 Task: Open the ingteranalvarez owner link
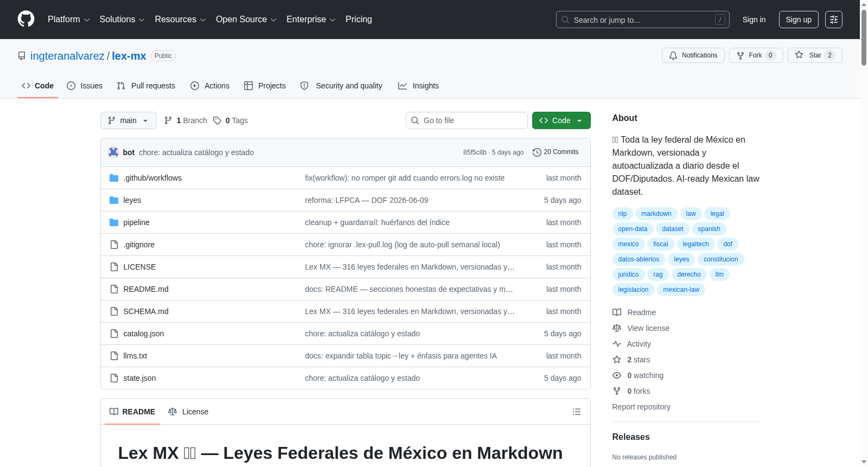[67, 56]
